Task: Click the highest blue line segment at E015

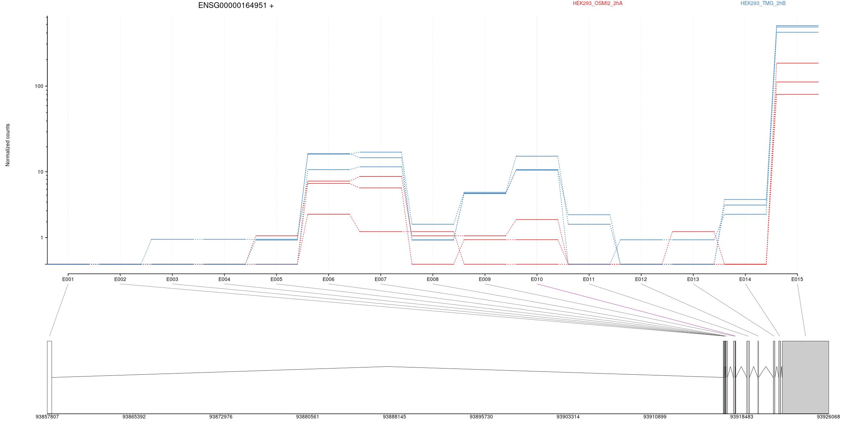Action: pyautogui.click(x=797, y=26)
